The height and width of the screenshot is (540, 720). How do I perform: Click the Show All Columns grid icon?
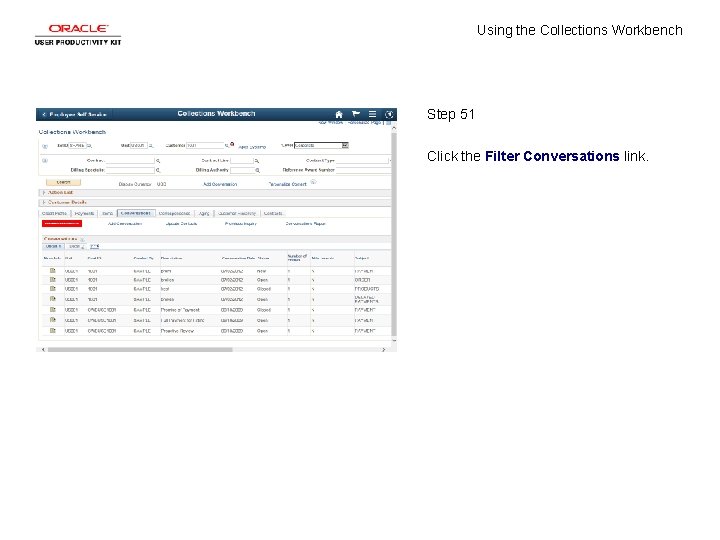tap(95, 247)
